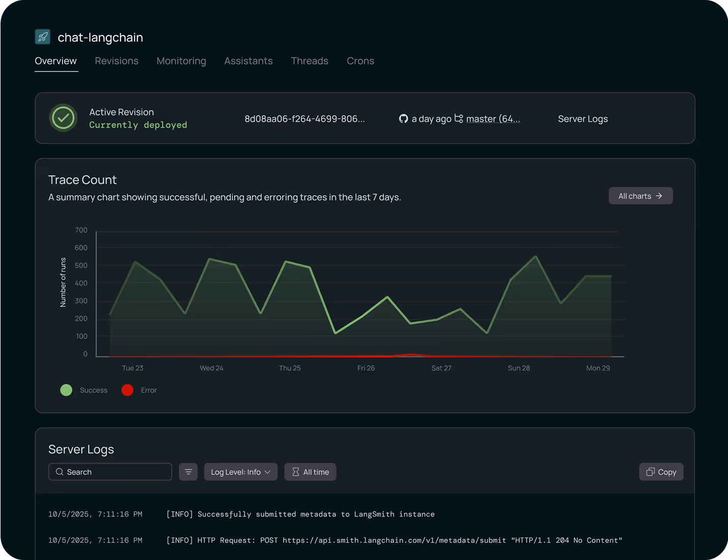This screenshot has height=560, width=728.
Task: Open the master branch commit link
Action: tap(493, 118)
